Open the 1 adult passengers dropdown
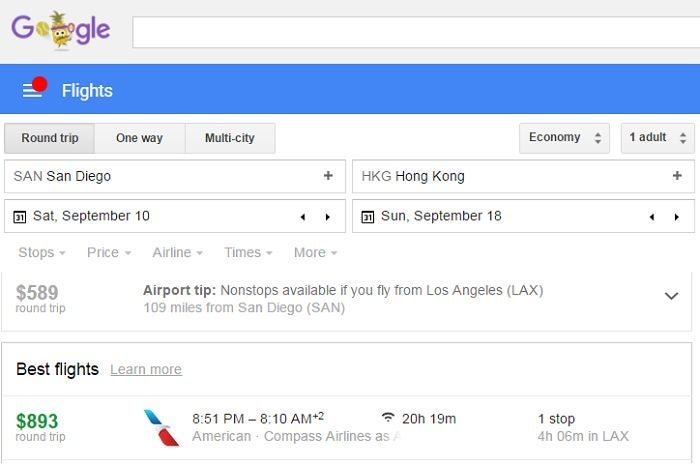 pyautogui.click(x=657, y=138)
